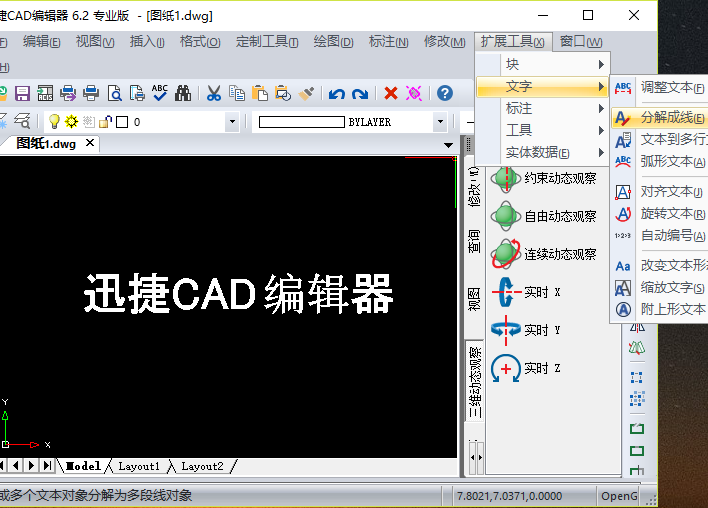Image resolution: width=708 pixels, height=508 pixels.
Task: Expand the 块 submenu
Action: point(543,65)
